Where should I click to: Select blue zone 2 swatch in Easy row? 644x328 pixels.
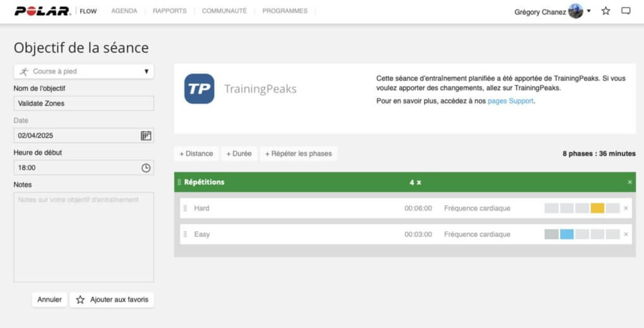click(x=567, y=235)
